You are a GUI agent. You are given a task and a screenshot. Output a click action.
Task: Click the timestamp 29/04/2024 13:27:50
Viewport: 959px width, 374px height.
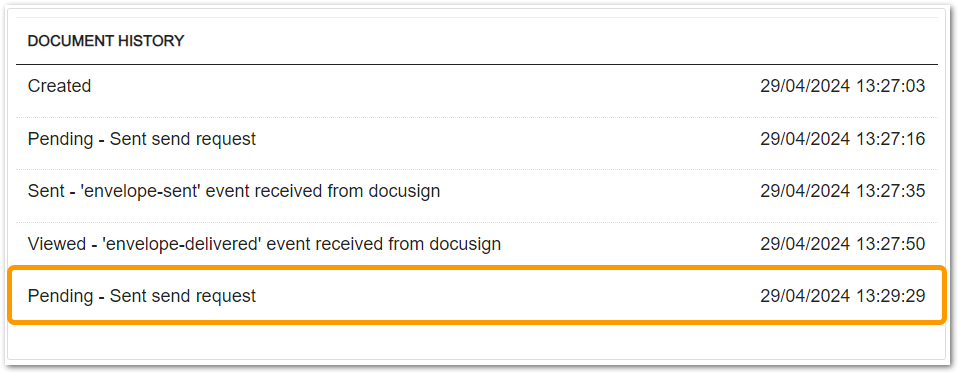[x=843, y=244]
